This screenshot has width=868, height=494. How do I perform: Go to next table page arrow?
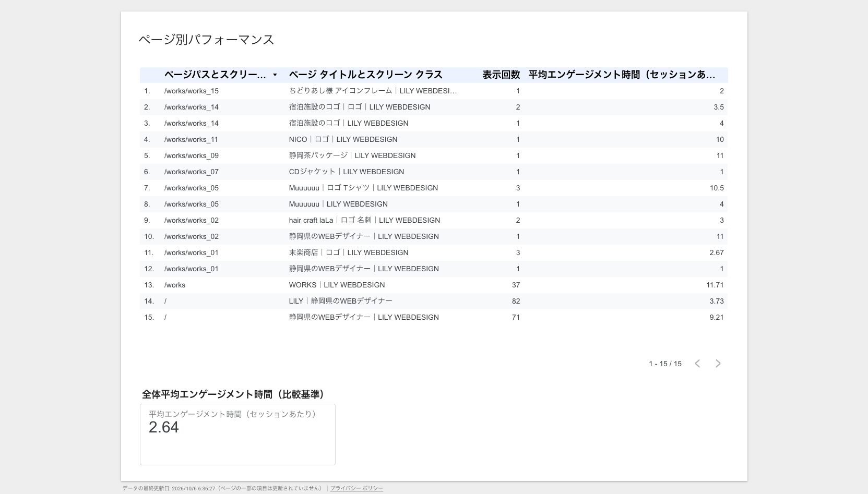[x=718, y=364]
